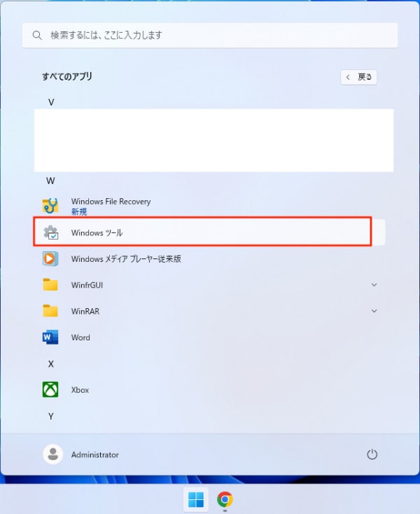Click the Administrator account name
Screen dimensions: 420x514
tap(95, 454)
